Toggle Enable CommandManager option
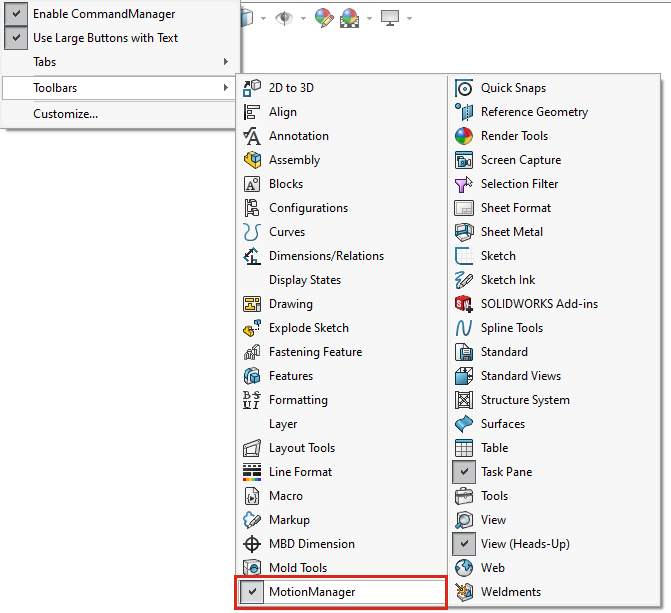This screenshot has width=671, height=613. [103, 14]
